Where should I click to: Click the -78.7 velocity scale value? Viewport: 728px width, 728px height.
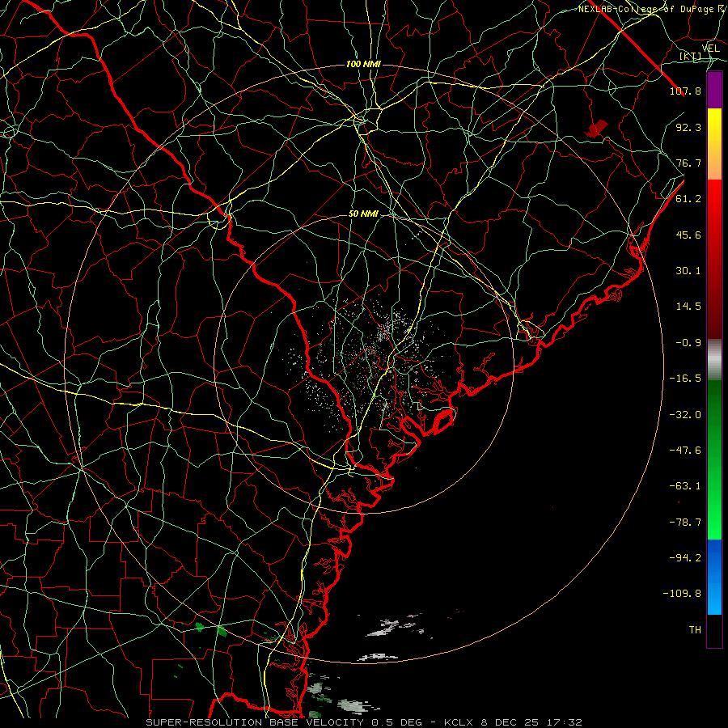point(685,523)
